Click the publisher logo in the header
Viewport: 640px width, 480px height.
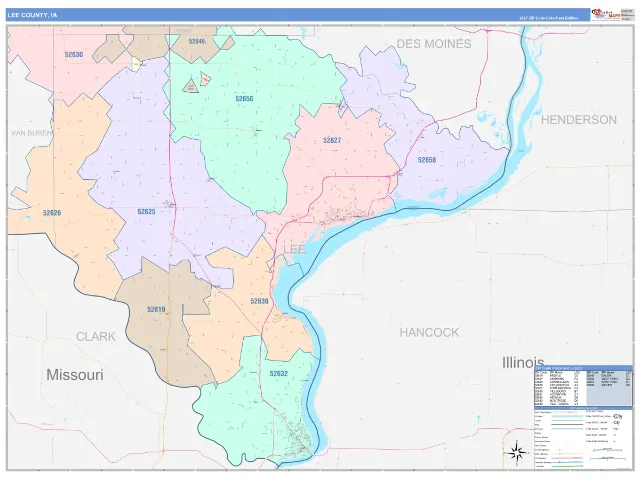[x=606, y=14]
